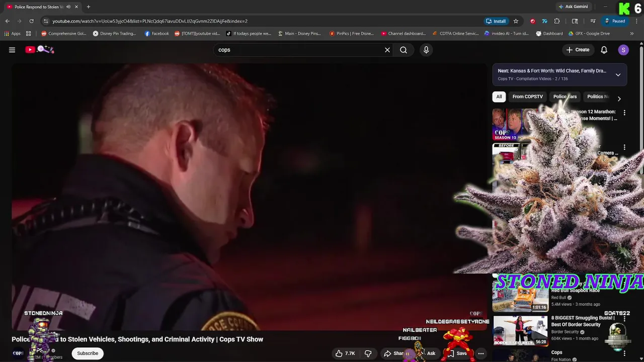Mute tab via speaker icon
This screenshot has height=362, width=644.
click(68, 7)
